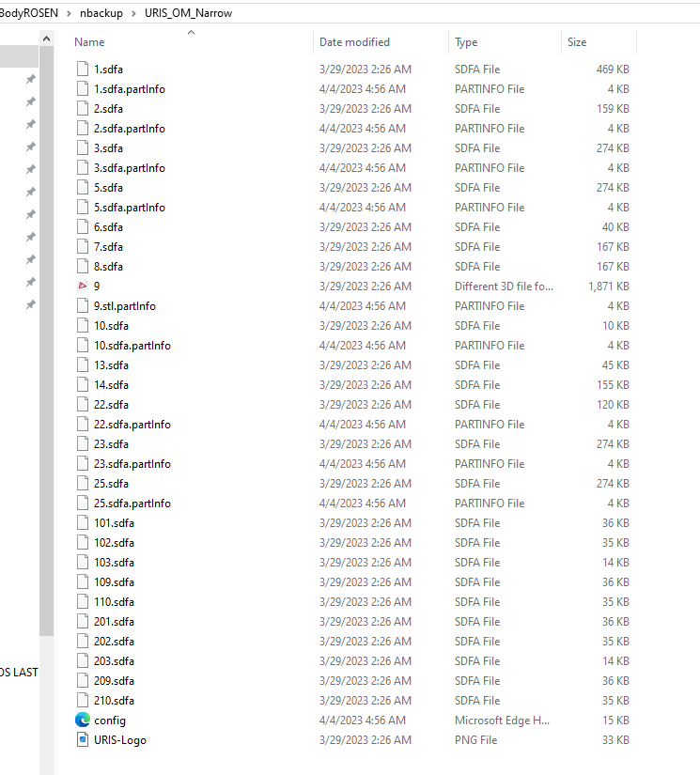Select the file named 25.sdfa.partInfo

[132, 504]
